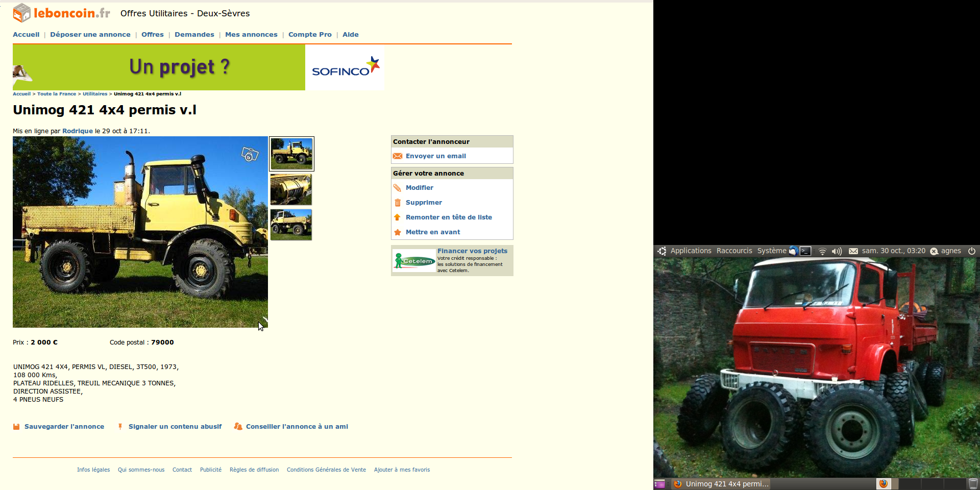This screenshot has width=980, height=490.
Task: Open the mail envelope indicator
Action: [853, 251]
